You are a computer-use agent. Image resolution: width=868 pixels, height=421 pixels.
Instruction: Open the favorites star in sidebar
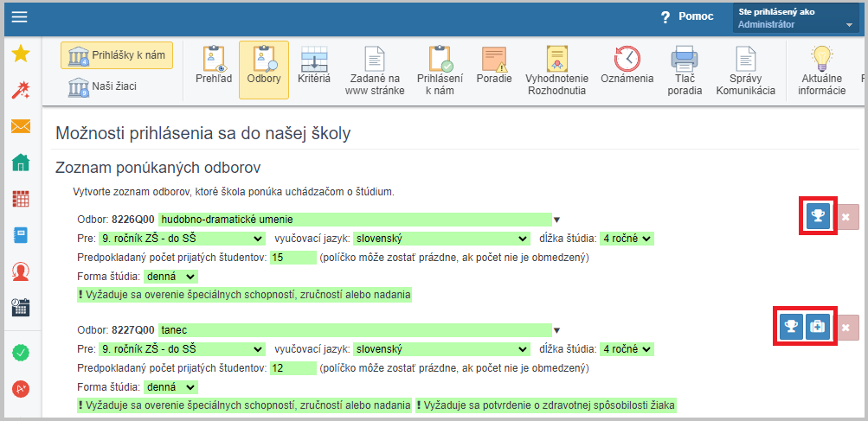(x=21, y=54)
